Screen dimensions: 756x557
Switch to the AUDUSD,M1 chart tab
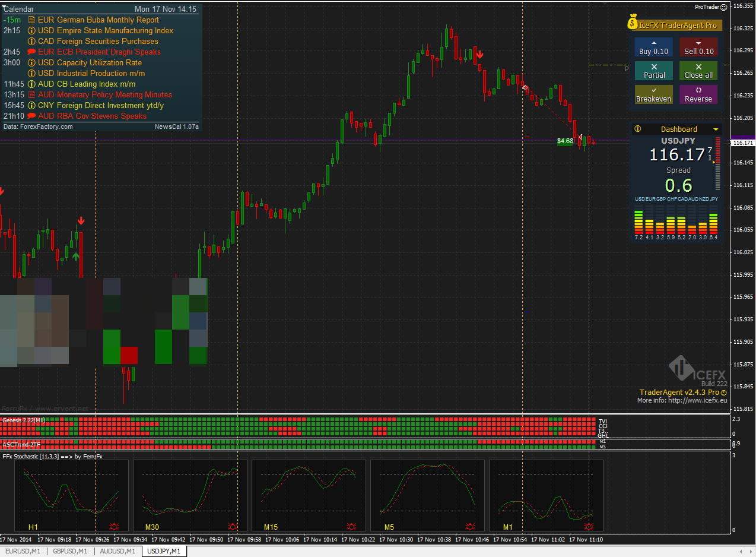click(117, 551)
